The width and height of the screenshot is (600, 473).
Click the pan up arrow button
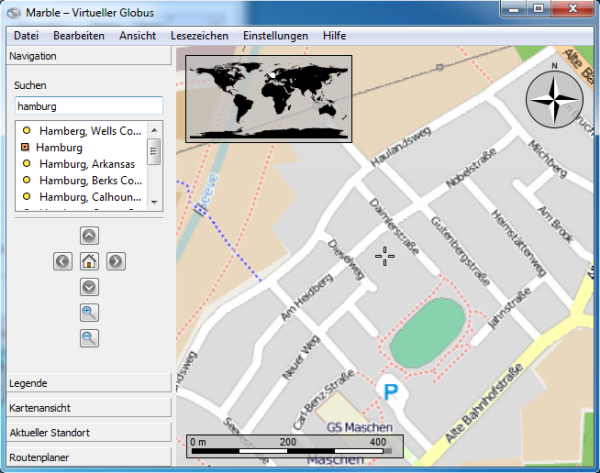(x=89, y=236)
